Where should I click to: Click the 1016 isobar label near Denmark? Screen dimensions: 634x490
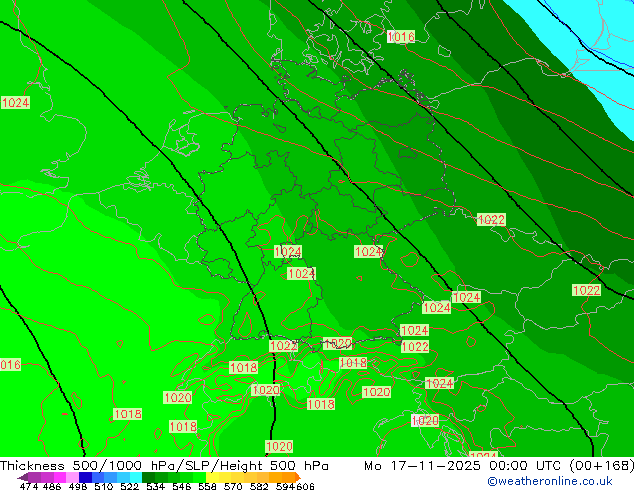point(401,37)
